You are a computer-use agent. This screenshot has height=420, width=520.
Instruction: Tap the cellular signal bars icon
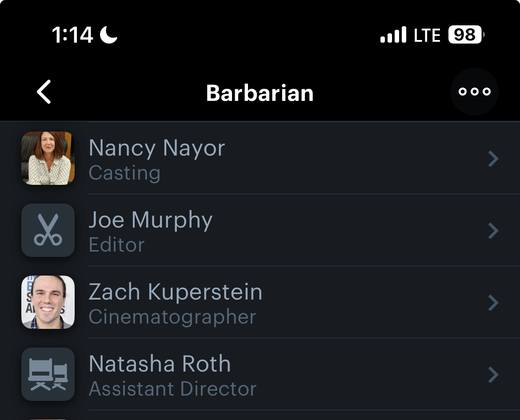(x=393, y=35)
